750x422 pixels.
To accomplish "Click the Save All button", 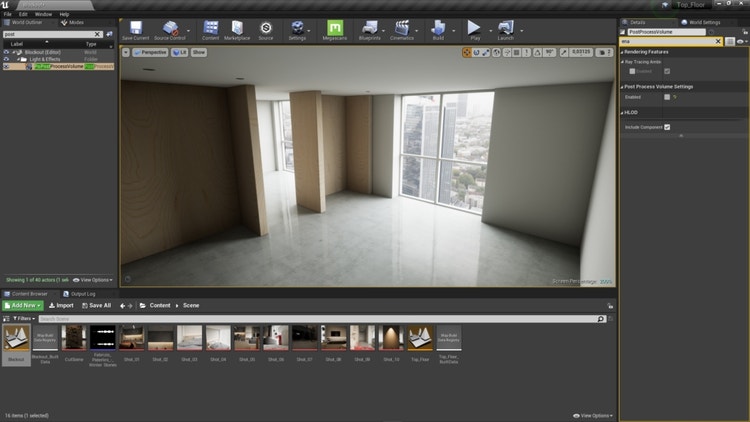I will (96, 305).
